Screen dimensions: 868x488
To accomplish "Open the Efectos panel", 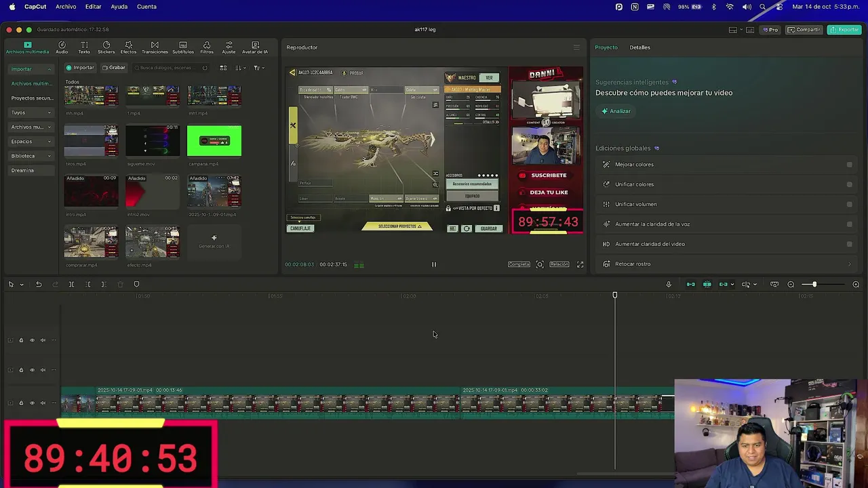I will (x=128, y=47).
